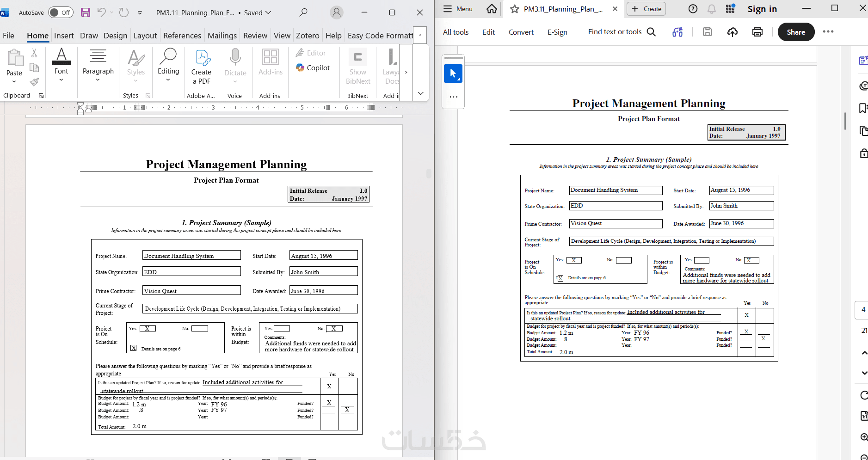The image size is (868, 460).
Task: Check the within Budget 'No' box in Word
Action: point(334,329)
